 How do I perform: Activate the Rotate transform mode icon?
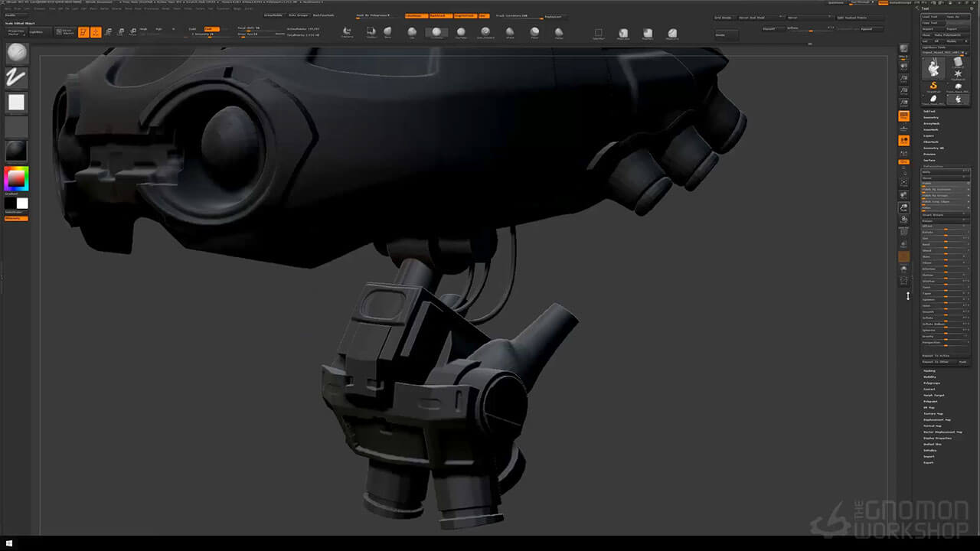click(132, 32)
